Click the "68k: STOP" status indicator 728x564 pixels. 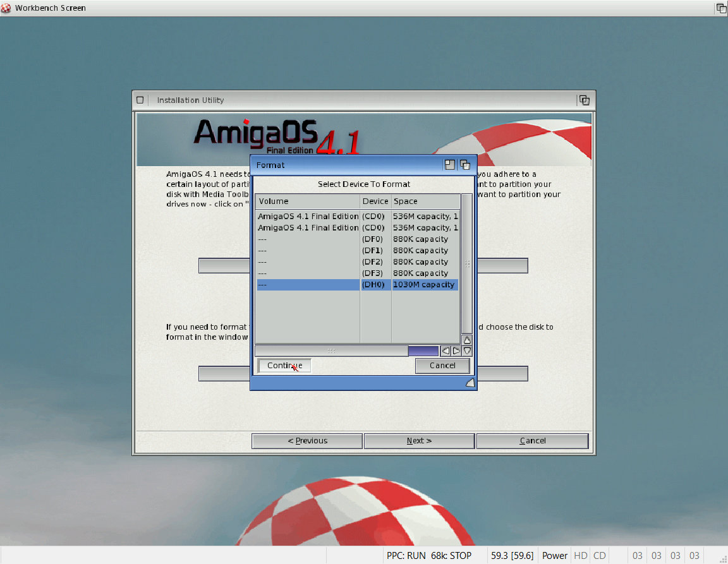click(x=451, y=556)
